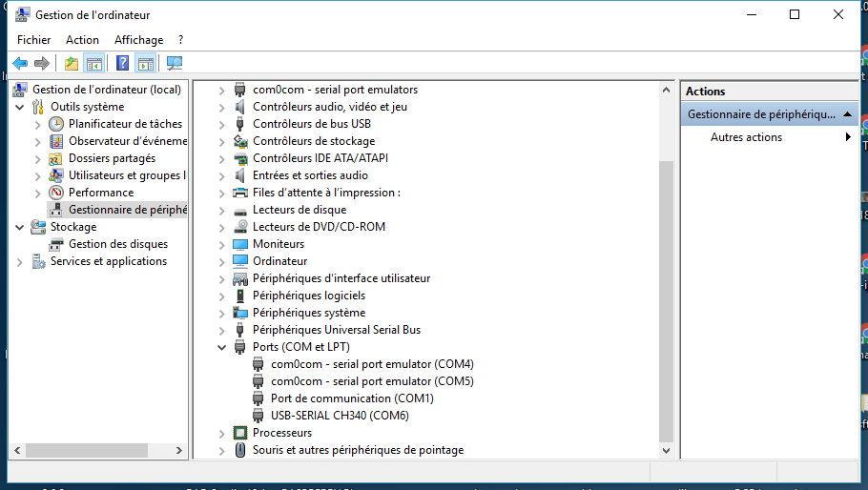
Task: Expand the Périphériques système category
Action: [222, 313]
